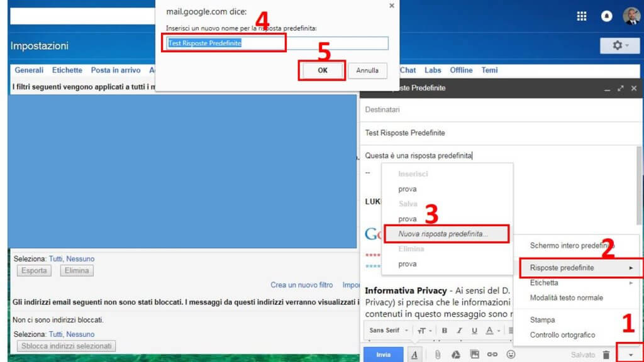Click the predefined response name field
The image size is (644, 362).
pos(277,43)
